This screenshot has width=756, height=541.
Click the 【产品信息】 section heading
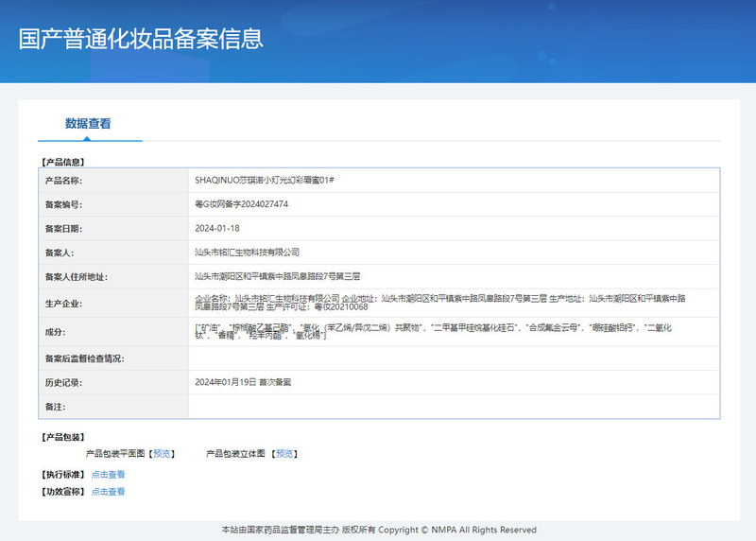(62, 162)
